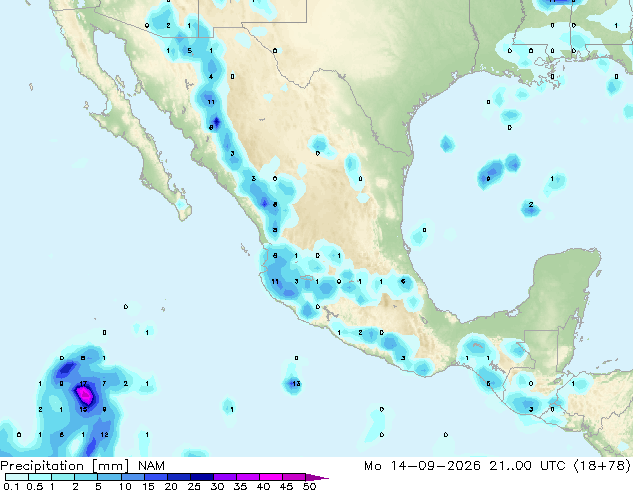634x490 pixels.
Task: Click the 21.00 UTC time text
Action: (527, 466)
